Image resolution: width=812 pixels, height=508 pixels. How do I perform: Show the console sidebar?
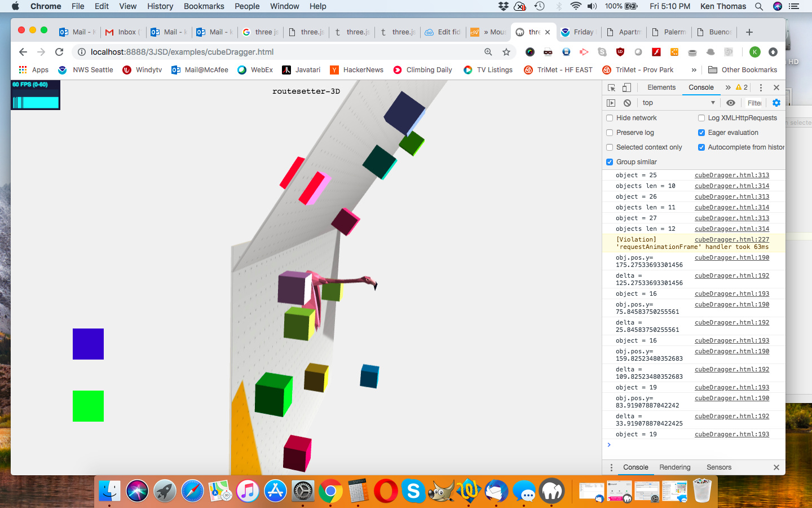coord(611,103)
